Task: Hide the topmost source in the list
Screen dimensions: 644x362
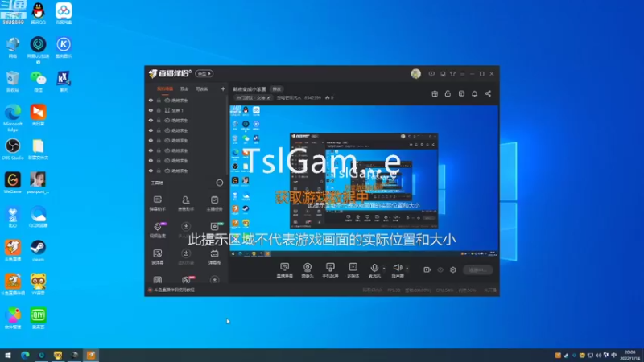Action: coord(151,100)
